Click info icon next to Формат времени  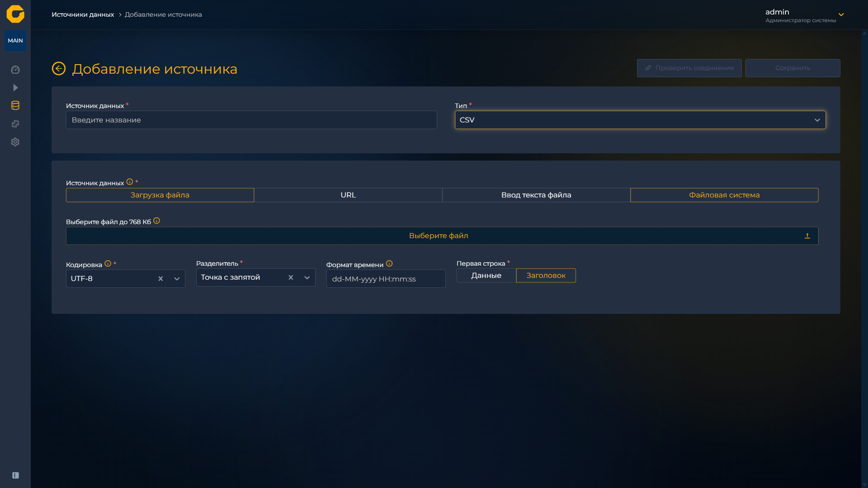(389, 263)
